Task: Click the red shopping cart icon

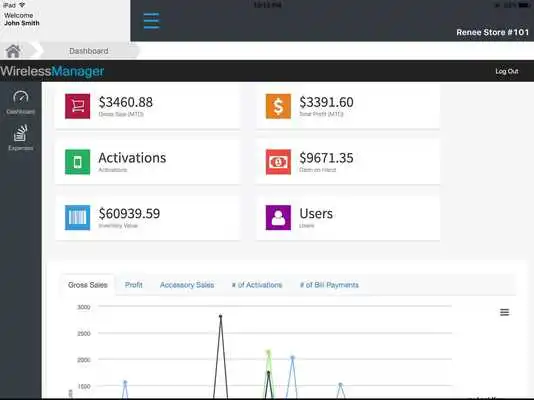Action: click(x=78, y=106)
